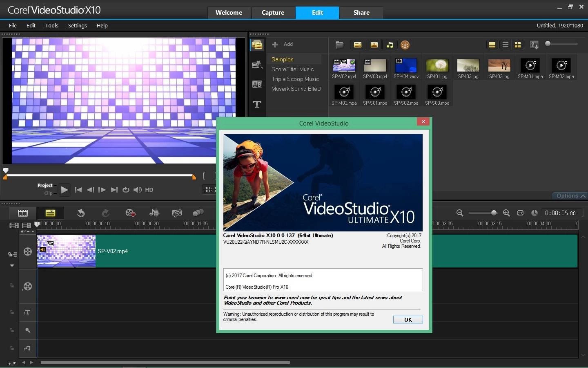Select ScoreFitter Music folder
Image resolution: width=588 pixels, height=368 pixels.
pos(293,69)
